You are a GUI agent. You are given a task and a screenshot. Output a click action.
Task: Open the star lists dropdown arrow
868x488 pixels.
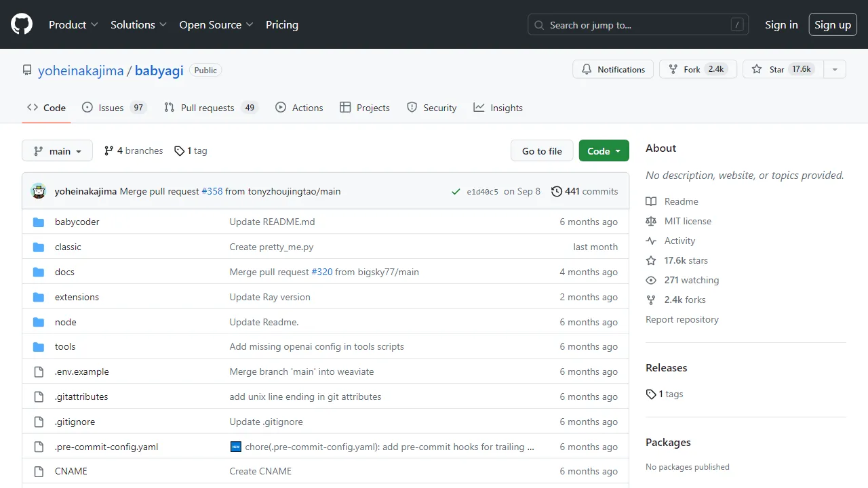835,69
